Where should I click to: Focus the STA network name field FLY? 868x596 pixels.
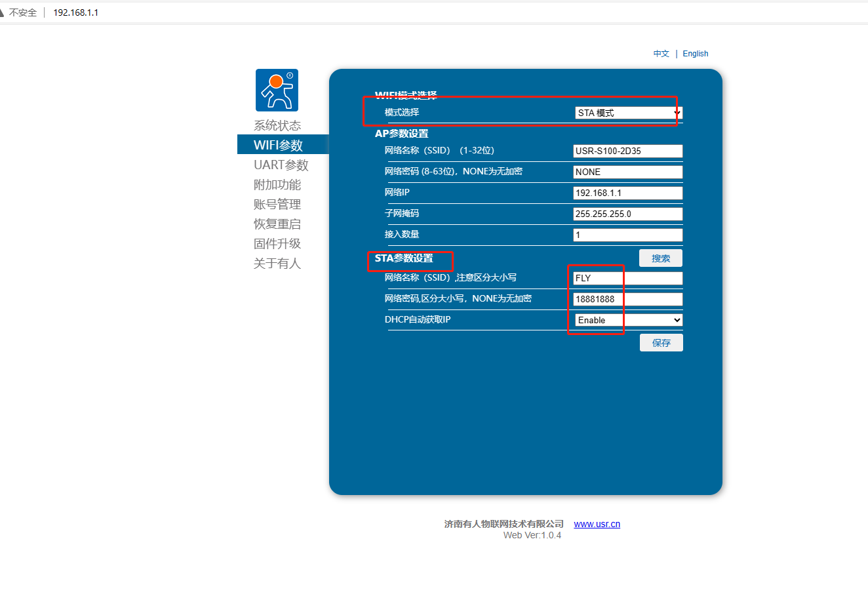(627, 278)
